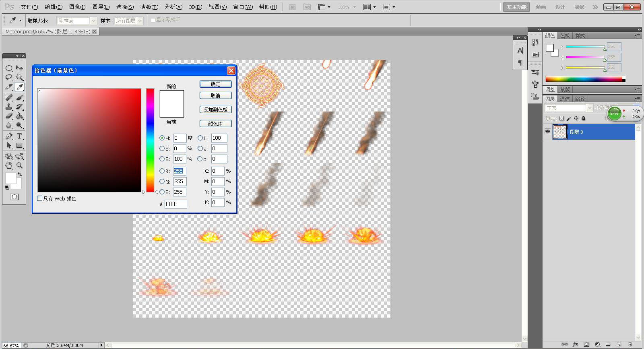This screenshot has width=644, height=349.
Task: Select the Clone Stamp tool
Action: pos(9,107)
